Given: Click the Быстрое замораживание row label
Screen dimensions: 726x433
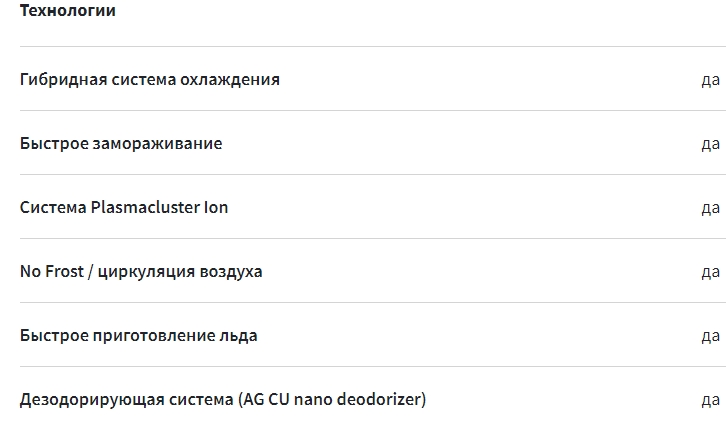Looking at the screenshot, I should 121,143.
